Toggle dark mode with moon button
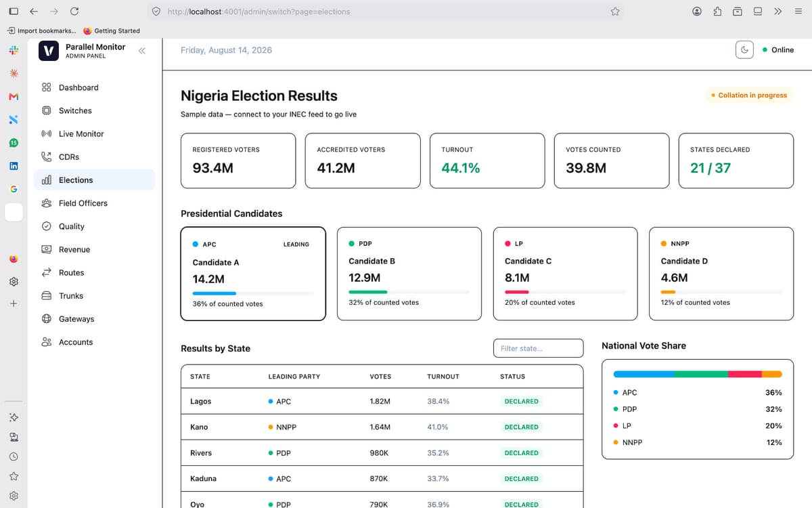This screenshot has width=812, height=508. pos(744,49)
